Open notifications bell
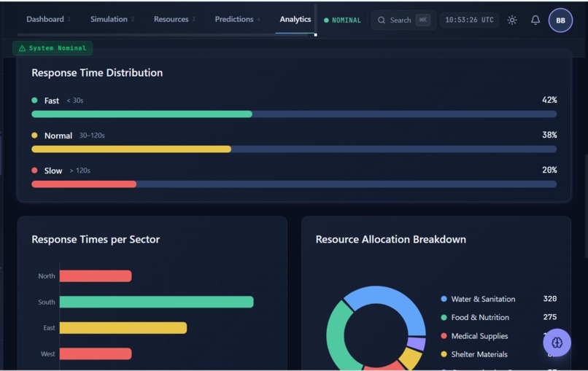This screenshot has width=588, height=371. click(x=535, y=20)
